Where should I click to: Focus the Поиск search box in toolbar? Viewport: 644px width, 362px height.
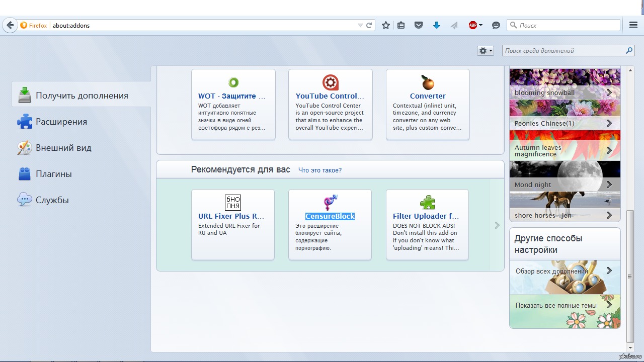coord(563,25)
